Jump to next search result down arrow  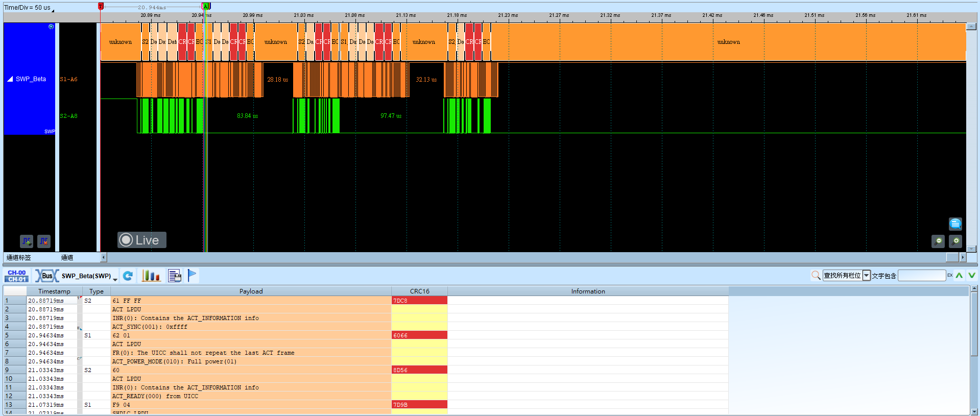[971, 276]
